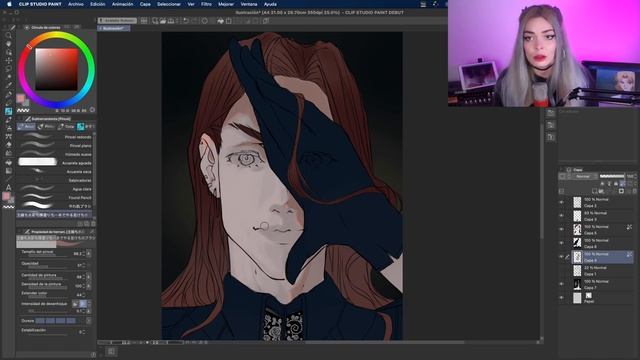Screen dimensions: 640x360
Task: Hide layer Capa 2 with eye icon
Action: (561, 202)
